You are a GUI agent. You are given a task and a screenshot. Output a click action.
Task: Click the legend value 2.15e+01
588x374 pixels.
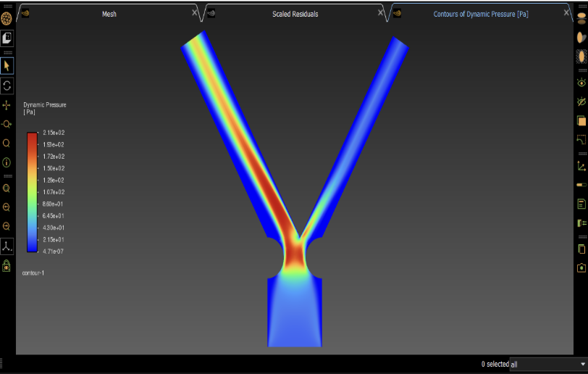[54, 240]
